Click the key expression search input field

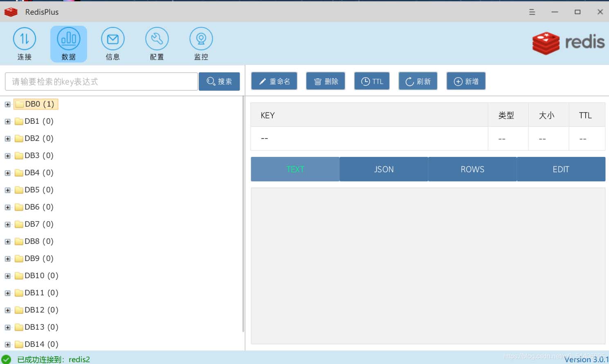101,82
